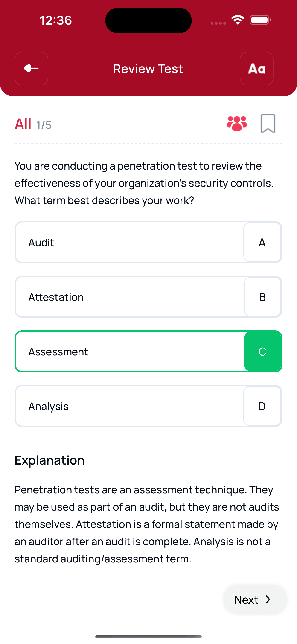
Task: Tap the Review Test title
Action: [x=148, y=69]
